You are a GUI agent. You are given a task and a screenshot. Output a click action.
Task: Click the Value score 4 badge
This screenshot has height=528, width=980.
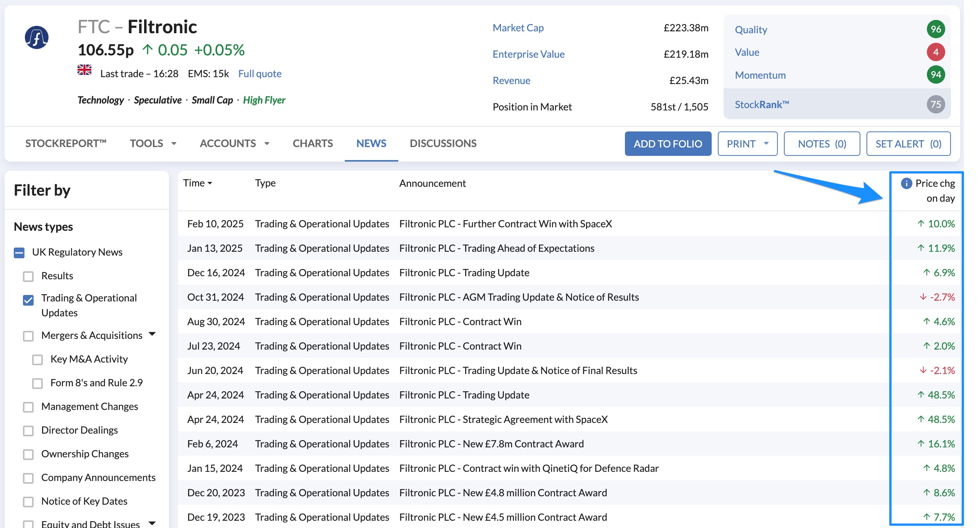pyautogui.click(x=936, y=52)
